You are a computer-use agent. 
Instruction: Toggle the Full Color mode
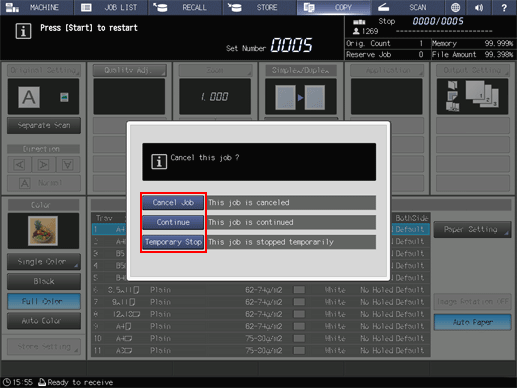click(44, 301)
